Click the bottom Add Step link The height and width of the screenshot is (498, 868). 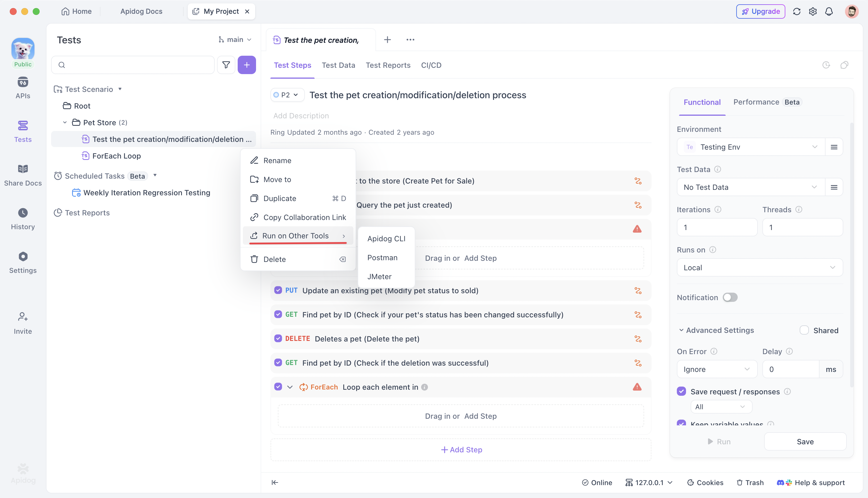(x=461, y=449)
